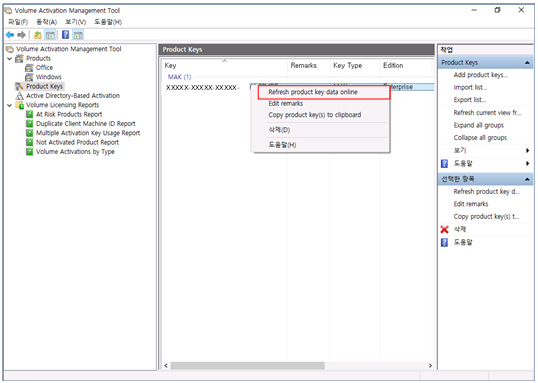Select the Products node icon

(20, 58)
